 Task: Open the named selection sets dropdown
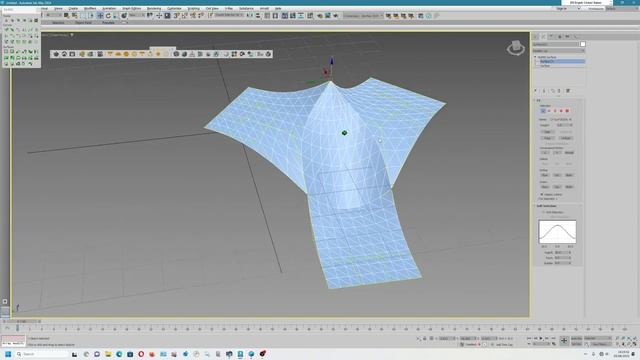tap(229, 16)
